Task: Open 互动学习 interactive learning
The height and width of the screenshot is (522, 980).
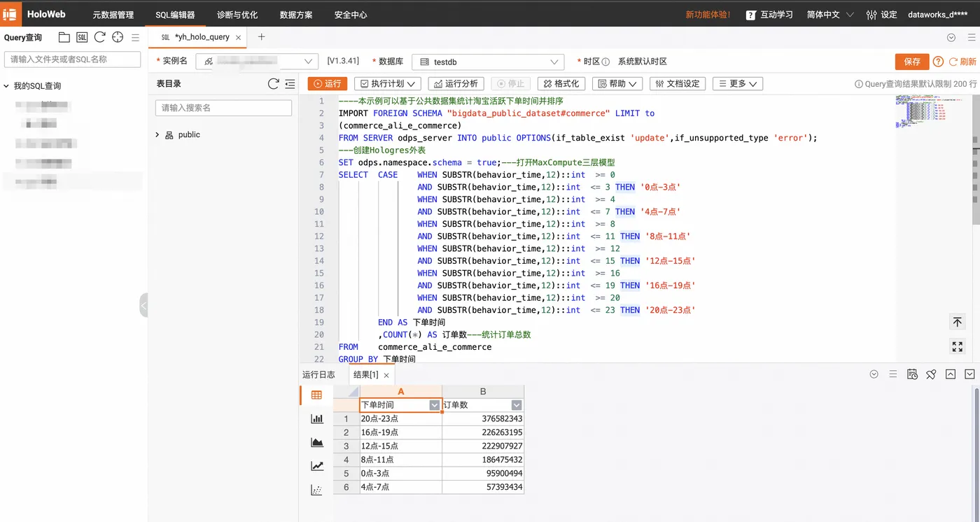Action: [769, 15]
